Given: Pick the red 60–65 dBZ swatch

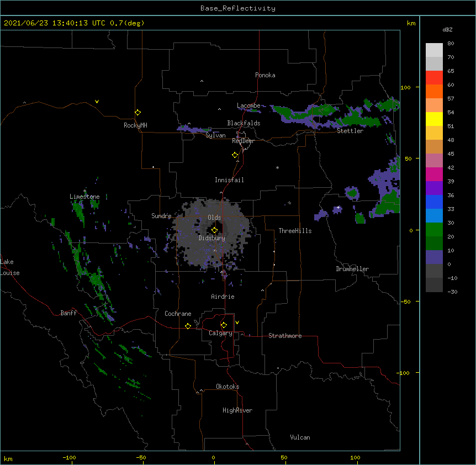Looking at the screenshot, I should (x=434, y=78).
